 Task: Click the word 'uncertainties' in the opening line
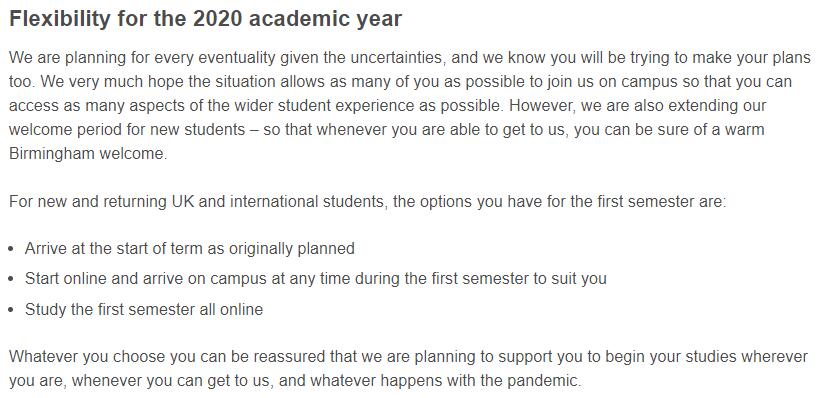click(x=395, y=57)
